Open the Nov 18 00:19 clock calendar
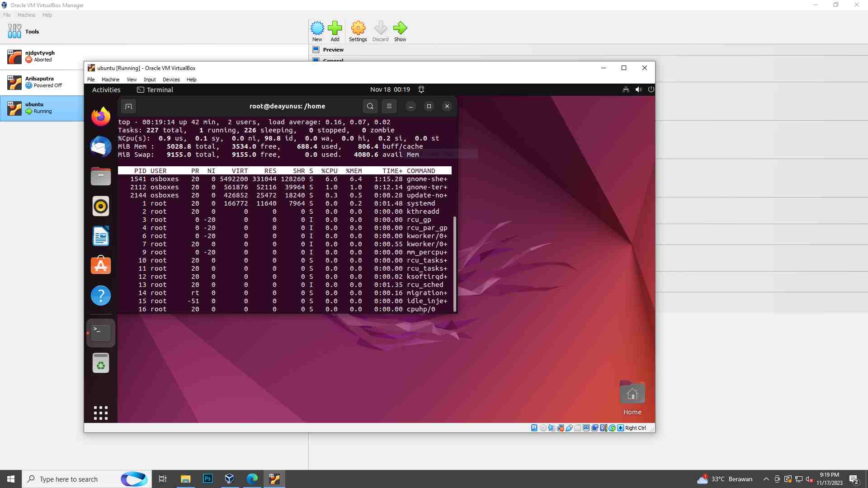The height and width of the screenshot is (488, 868). click(390, 89)
